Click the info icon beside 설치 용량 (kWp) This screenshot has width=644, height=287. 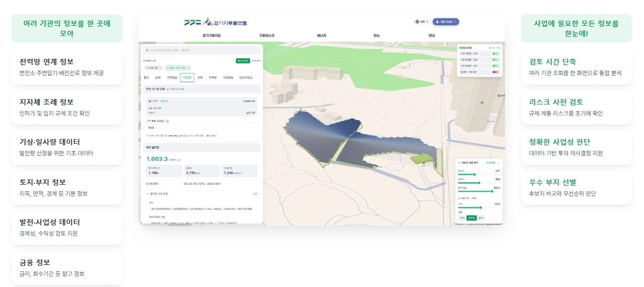(167, 121)
